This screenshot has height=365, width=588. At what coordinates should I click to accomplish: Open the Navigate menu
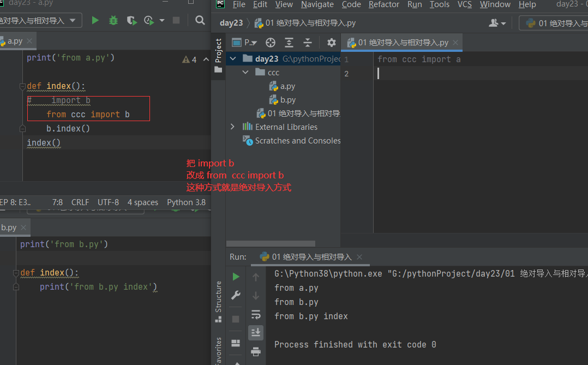[317, 4]
